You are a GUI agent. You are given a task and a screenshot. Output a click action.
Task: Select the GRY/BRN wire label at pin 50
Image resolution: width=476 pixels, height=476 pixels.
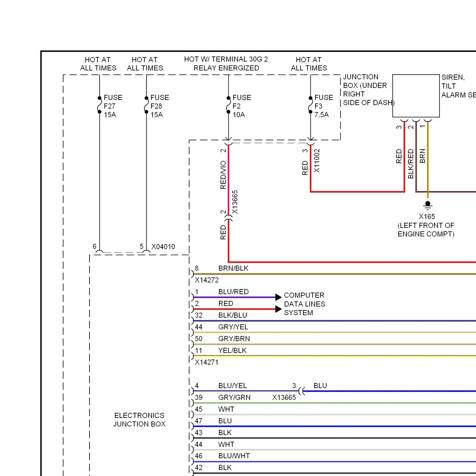[234, 339]
